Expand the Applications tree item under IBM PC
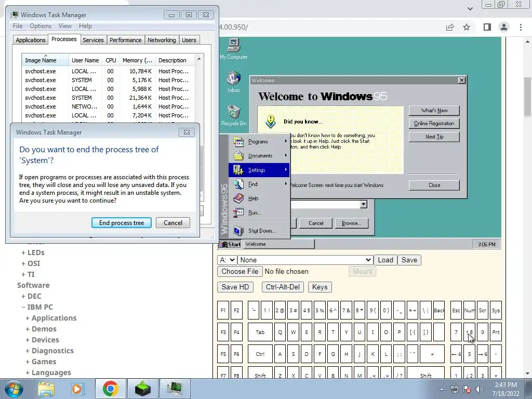The image size is (532, 399). 51,318
